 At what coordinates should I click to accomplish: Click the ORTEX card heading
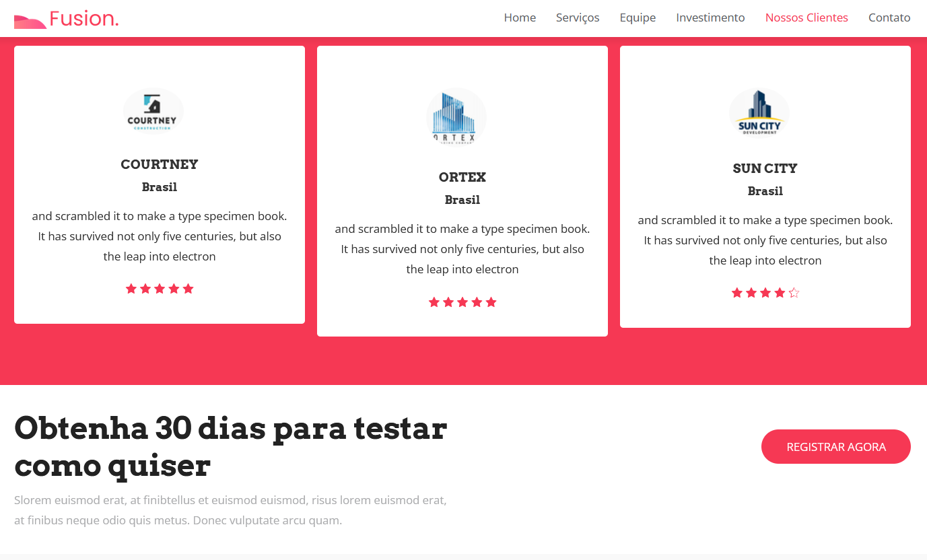pos(462,177)
